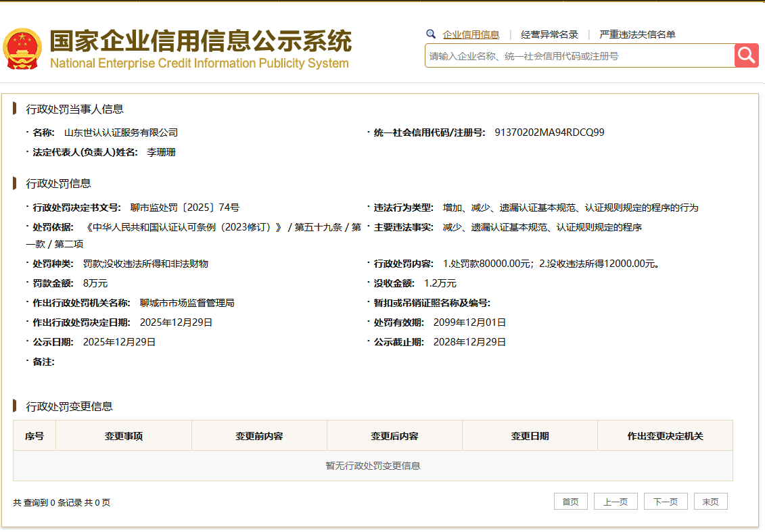Click 主要违法事实 value text
This screenshot has height=532, width=765.
coord(542,227)
